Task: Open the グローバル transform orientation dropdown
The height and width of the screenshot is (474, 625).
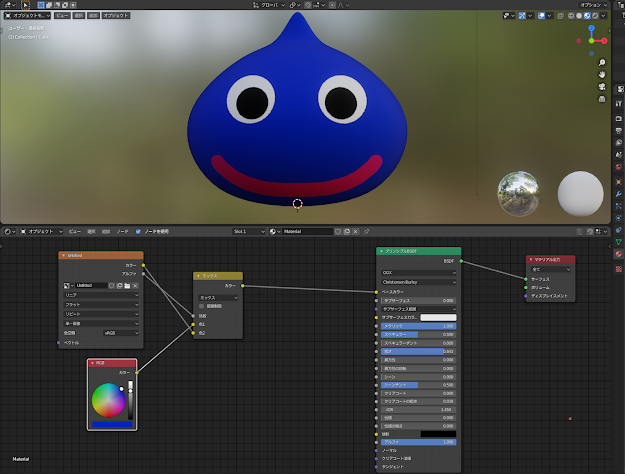Action: point(269,5)
